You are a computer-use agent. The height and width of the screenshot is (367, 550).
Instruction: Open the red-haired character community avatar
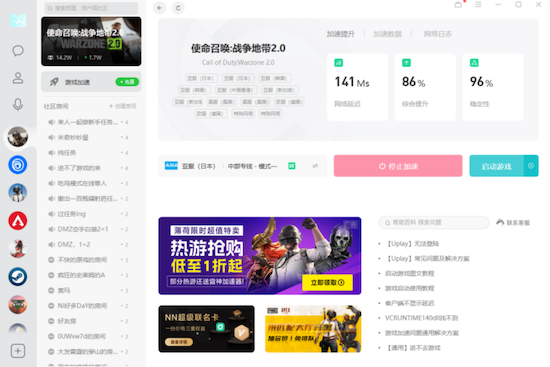click(18, 248)
